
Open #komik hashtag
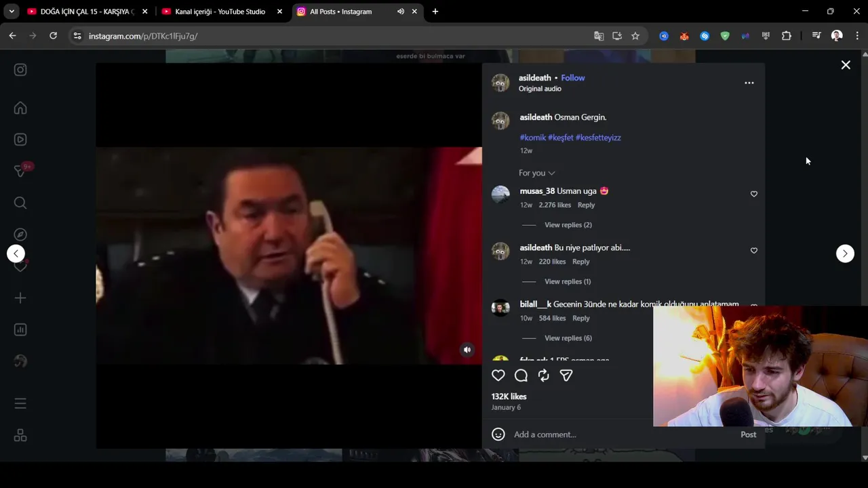[x=533, y=138]
